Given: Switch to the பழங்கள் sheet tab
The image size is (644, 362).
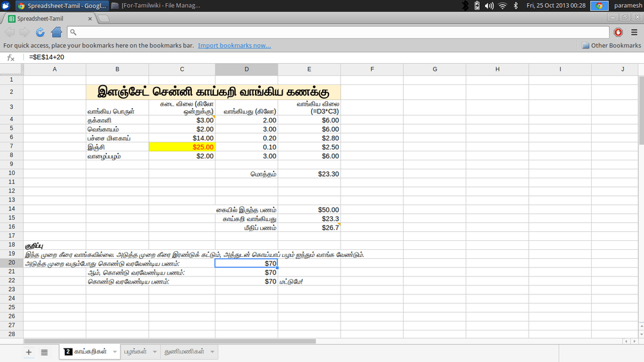Looking at the screenshot, I should pyautogui.click(x=135, y=352).
